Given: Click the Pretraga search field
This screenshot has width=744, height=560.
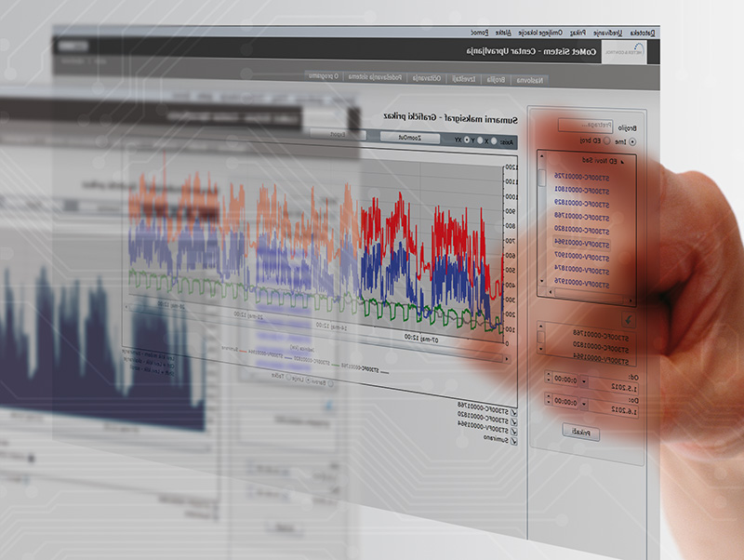Looking at the screenshot, I should point(585,126).
